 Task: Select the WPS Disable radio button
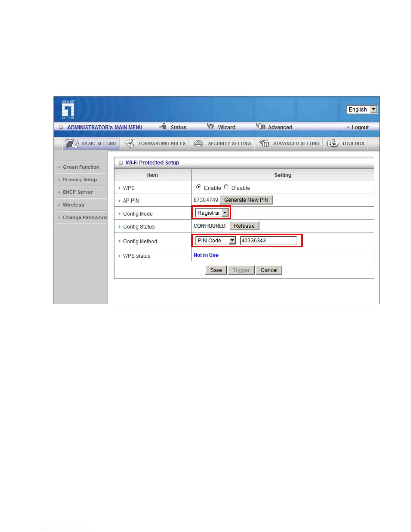(x=226, y=187)
